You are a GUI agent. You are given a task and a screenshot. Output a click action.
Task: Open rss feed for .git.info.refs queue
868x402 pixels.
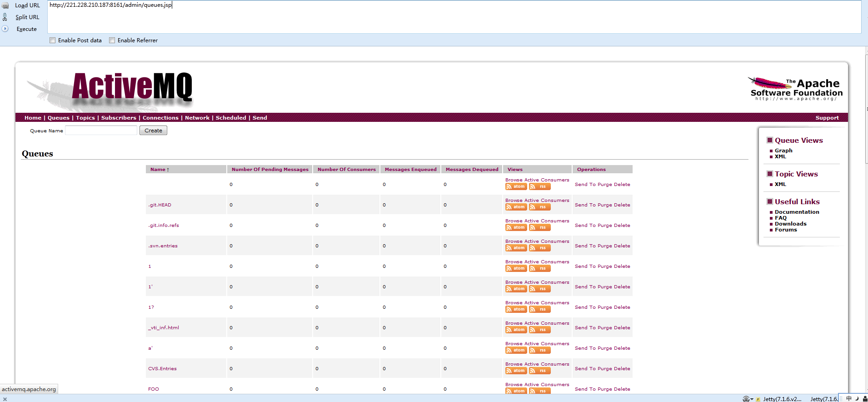click(x=539, y=227)
